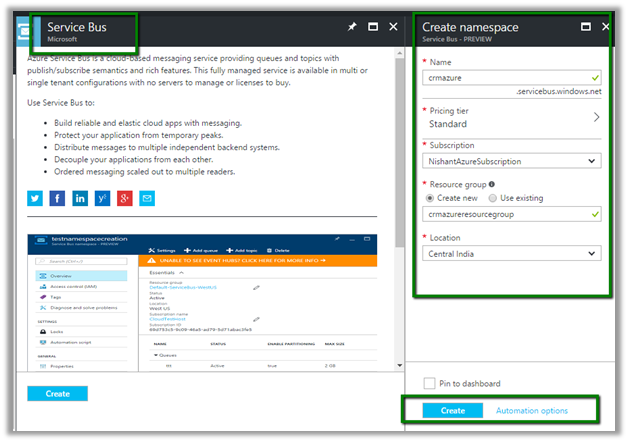Open the Subscription dropdown
Screen dimensions: 628x442
pyautogui.click(x=511, y=160)
